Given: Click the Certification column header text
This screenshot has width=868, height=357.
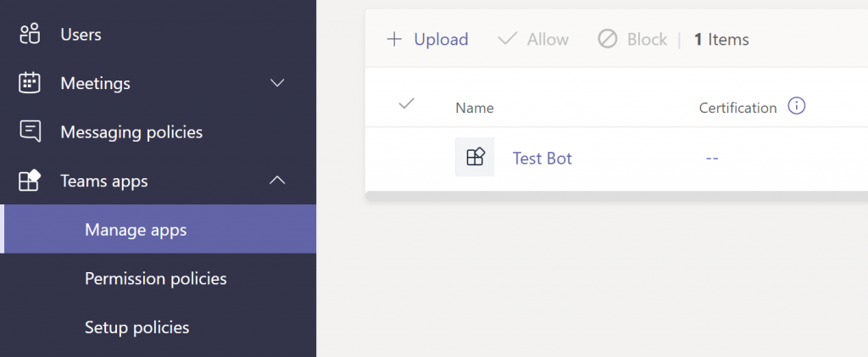Looking at the screenshot, I should tap(737, 108).
